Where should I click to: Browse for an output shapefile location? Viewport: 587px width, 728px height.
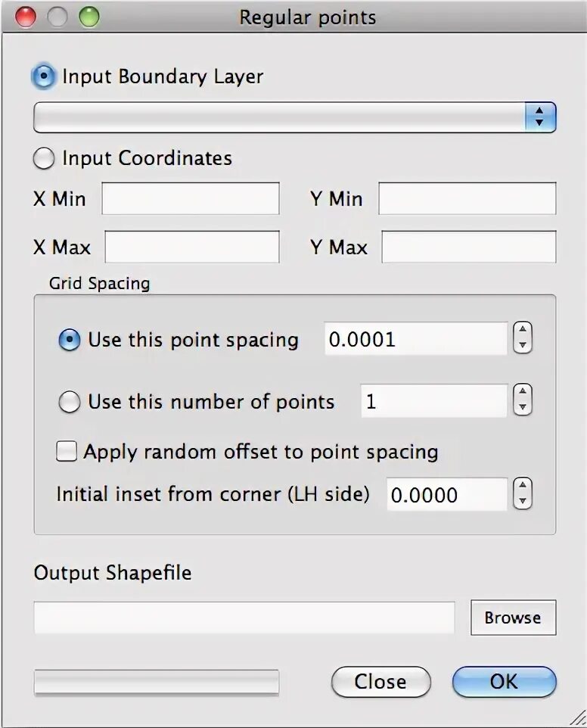[x=513, y=618]
